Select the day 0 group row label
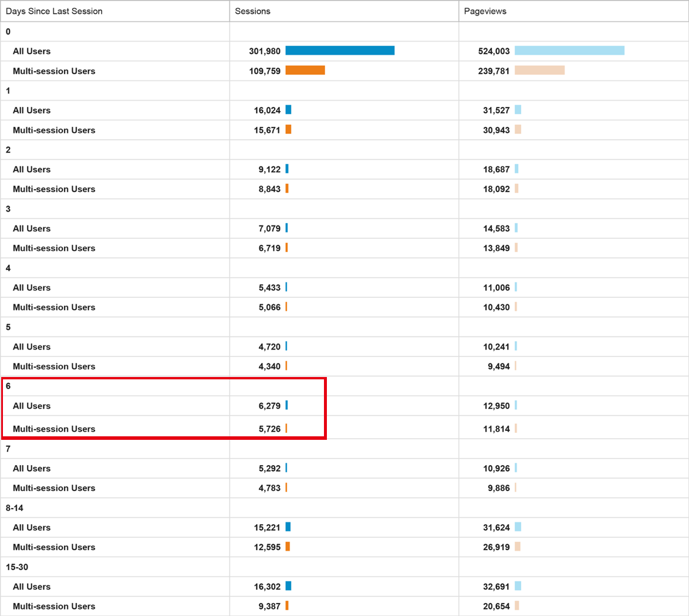 8,32
